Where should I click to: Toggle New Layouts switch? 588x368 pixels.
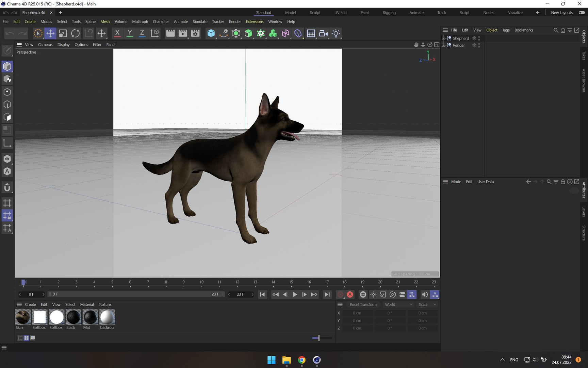pyautogui.click(x=582, y=13)
